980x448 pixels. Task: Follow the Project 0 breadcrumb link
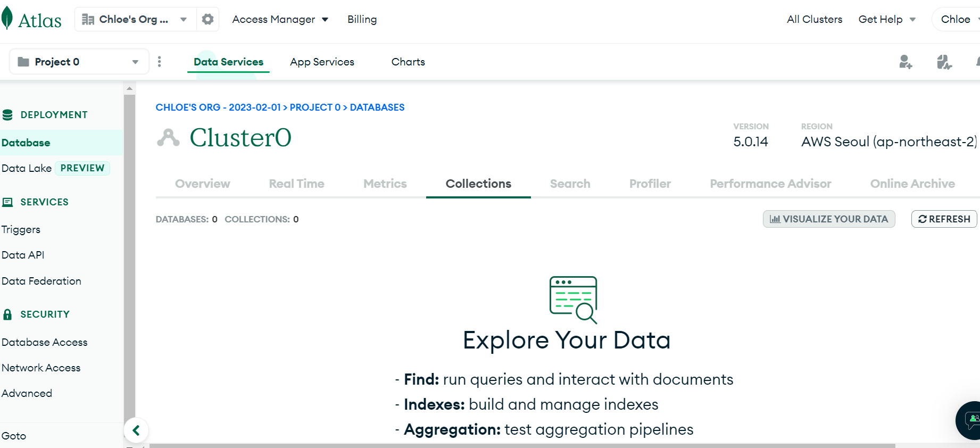coord(315,107)
